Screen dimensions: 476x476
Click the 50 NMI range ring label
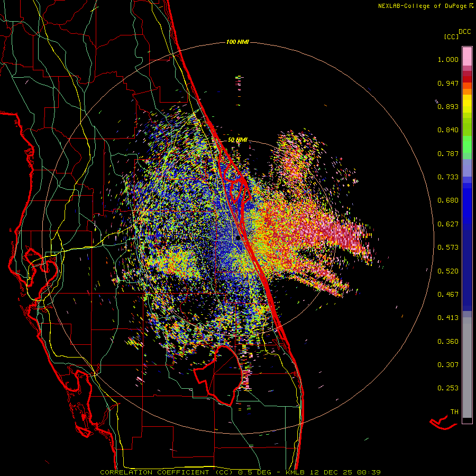pyautogui.click(x=237, y=140)
